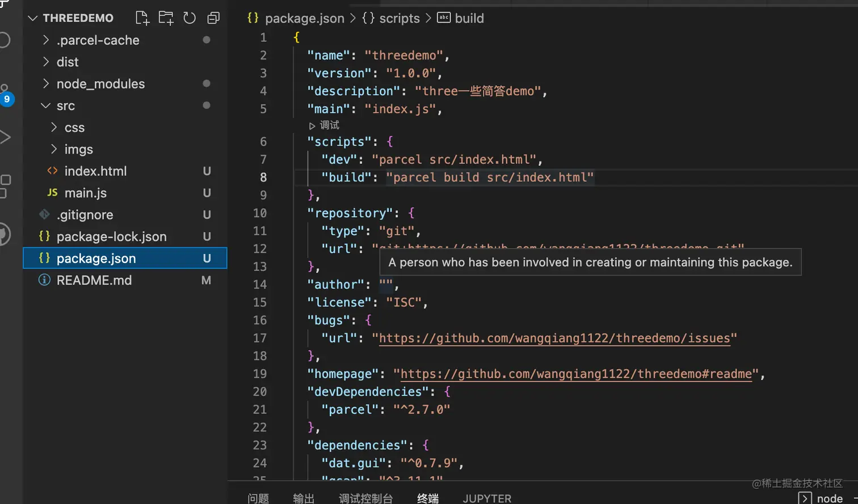Expand the imgs folder

54,149
